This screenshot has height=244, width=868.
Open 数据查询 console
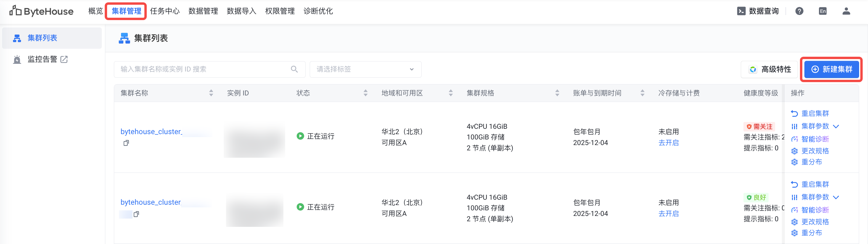758,11
